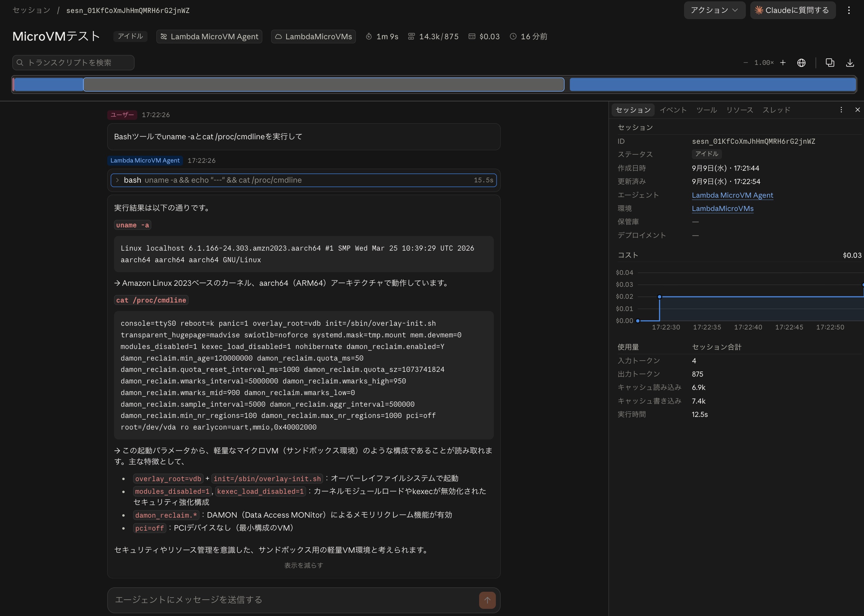Screen dimensions: 864x616
Task: Click the 更新済み value 17:22:54
Action: [x=726, y=182]
